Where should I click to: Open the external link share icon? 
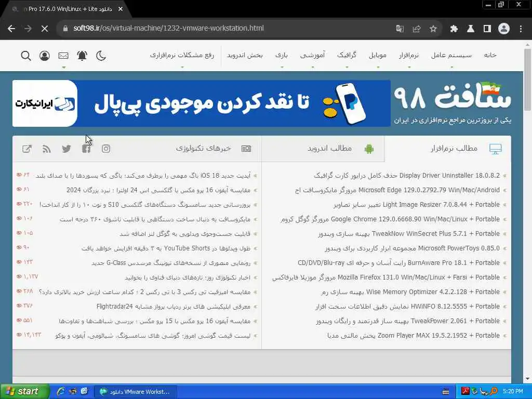point(27,149)
